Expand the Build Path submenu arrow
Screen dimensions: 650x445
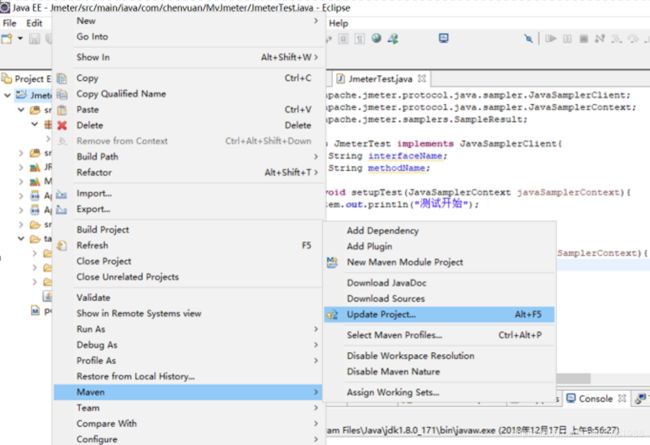(x=316, y=157)
